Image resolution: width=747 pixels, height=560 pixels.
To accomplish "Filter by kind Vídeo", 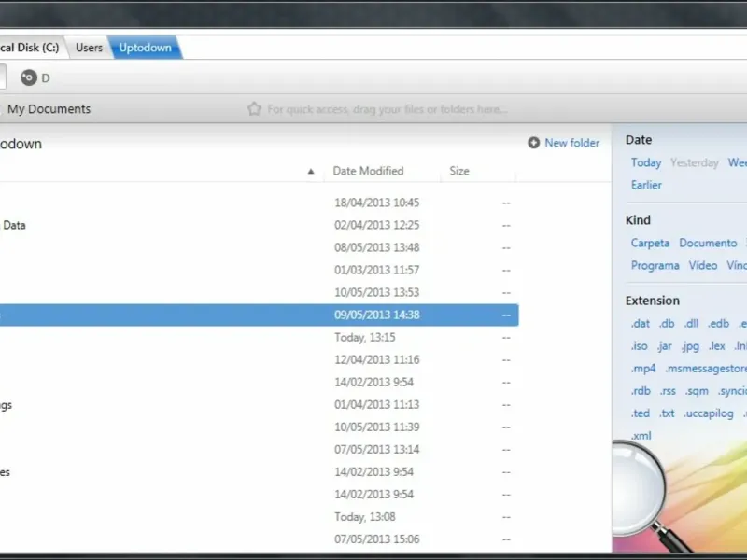I will 703,265.
